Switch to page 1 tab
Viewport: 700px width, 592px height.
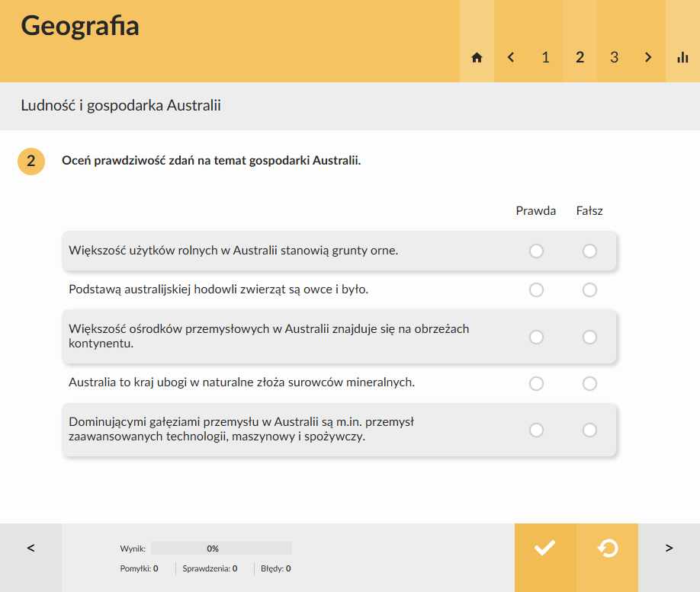coord(545,58)
